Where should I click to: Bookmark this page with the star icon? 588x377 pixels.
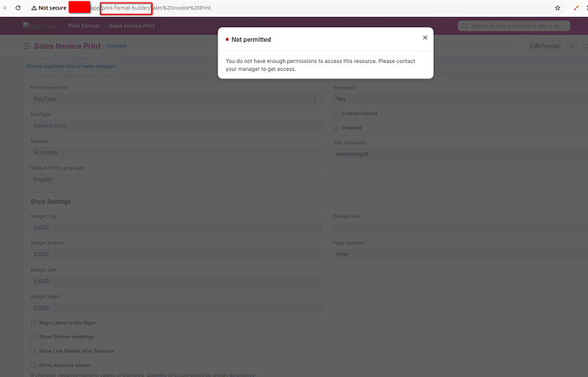[558, 8]
